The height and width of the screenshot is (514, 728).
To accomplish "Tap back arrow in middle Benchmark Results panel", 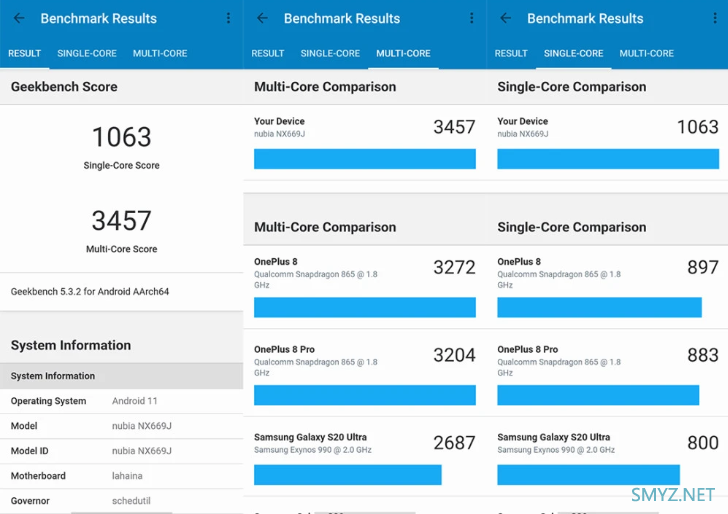I will point(262,18).
